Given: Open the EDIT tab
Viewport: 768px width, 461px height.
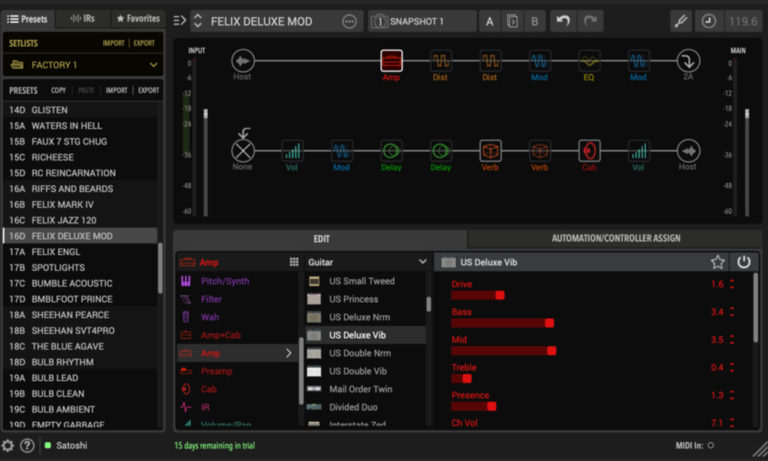Looking at the screenshot, I should coord(321,239).
